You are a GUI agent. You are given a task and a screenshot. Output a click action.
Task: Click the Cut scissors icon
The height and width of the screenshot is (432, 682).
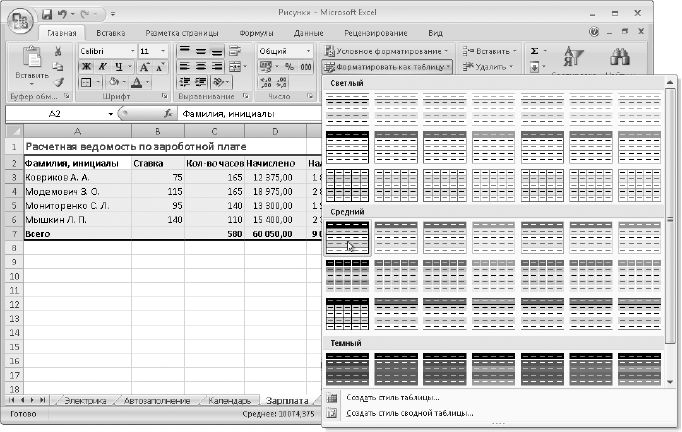(58, 51)
